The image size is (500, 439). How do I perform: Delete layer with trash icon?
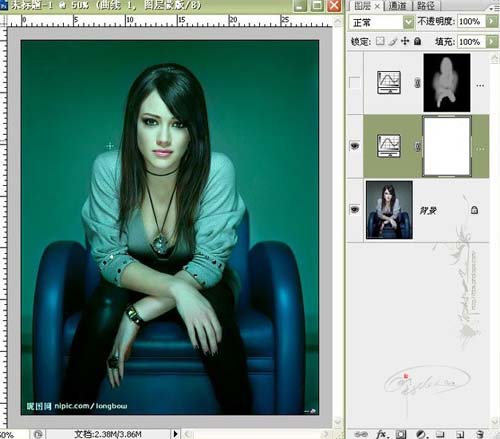[480, 434]
